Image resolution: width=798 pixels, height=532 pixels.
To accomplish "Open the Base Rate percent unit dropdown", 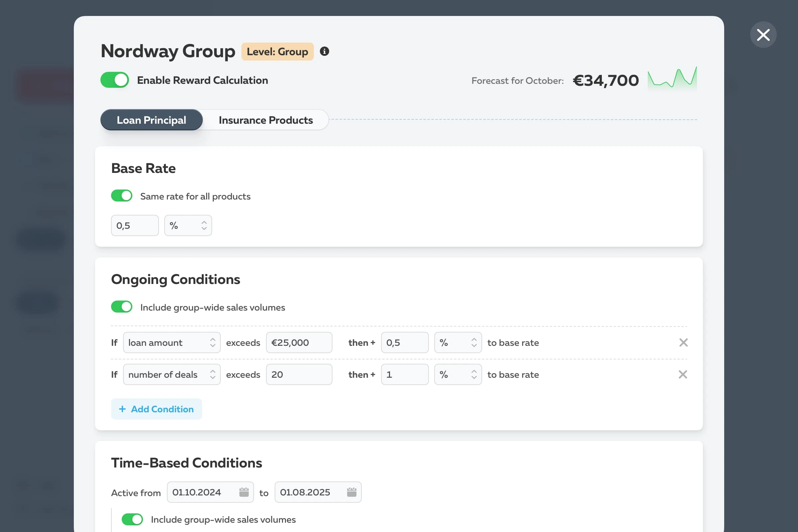I will pos(188,225).
